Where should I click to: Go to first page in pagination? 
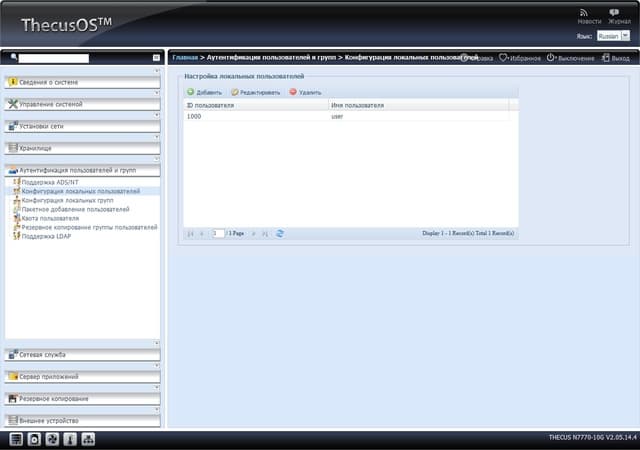click(x=190, y=234)
